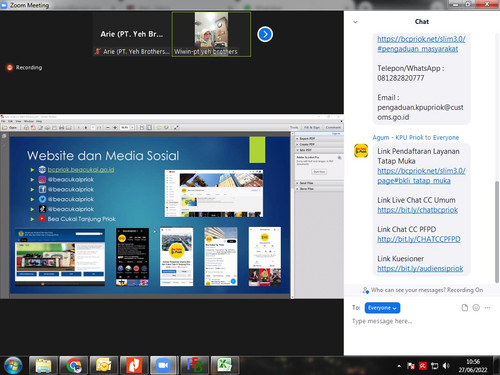Switch to the Zoom app in taskbar
Viewport: 500px width, 375px height.
click(x=163, y=365)
